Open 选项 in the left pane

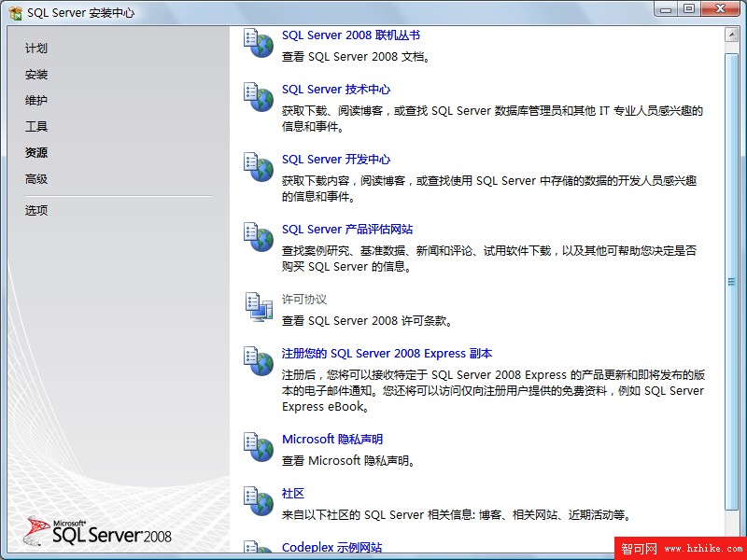[x=36, y=210]
